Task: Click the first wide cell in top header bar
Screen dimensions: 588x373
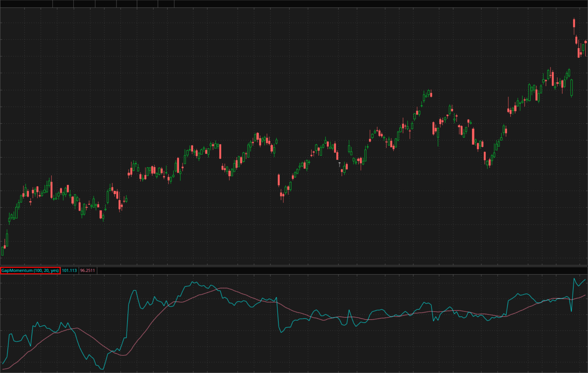Action: 26,4
